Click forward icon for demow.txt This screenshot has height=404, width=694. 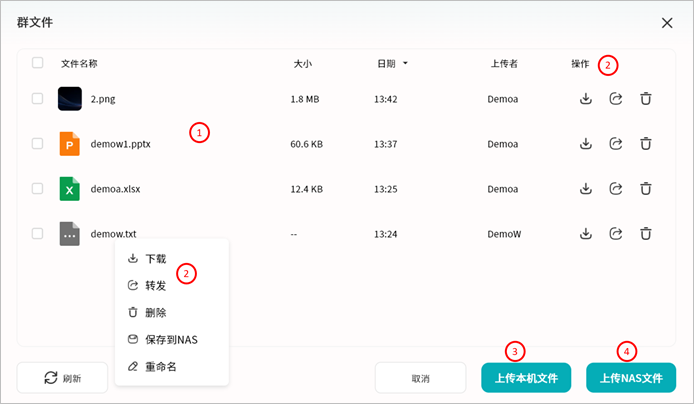(616, 234)
